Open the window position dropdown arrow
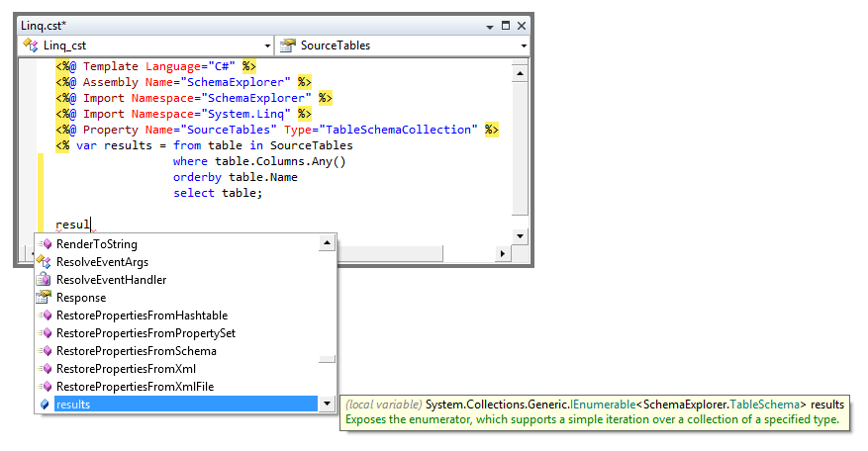 pos(489,27)
